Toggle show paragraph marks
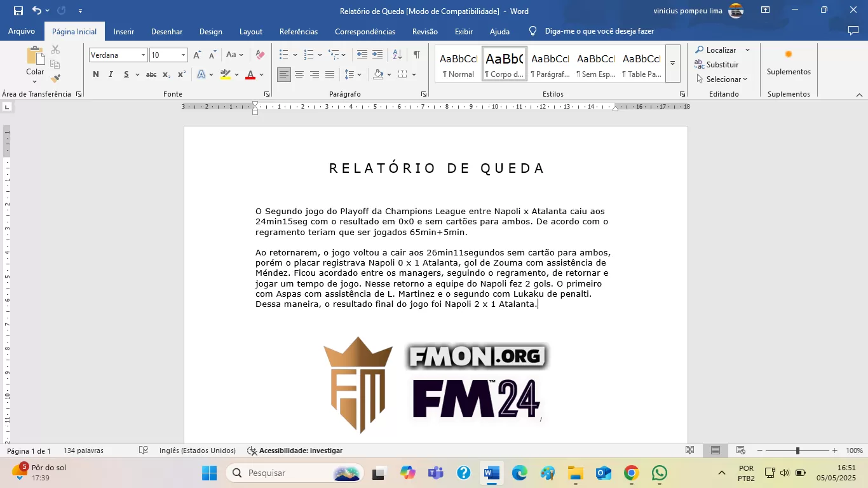Image resolution: width=868 pixels, height=488 pixels. pyautogui.click(x=416, y=55)
